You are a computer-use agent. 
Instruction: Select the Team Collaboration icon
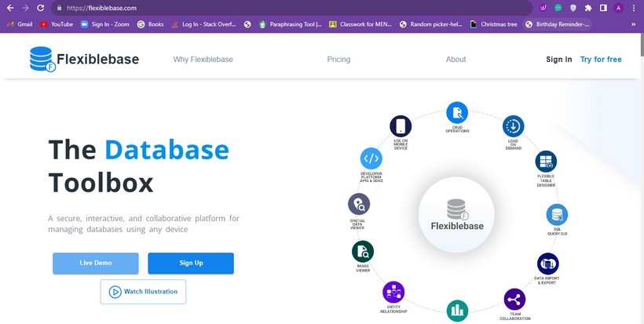tap(514, 300)
